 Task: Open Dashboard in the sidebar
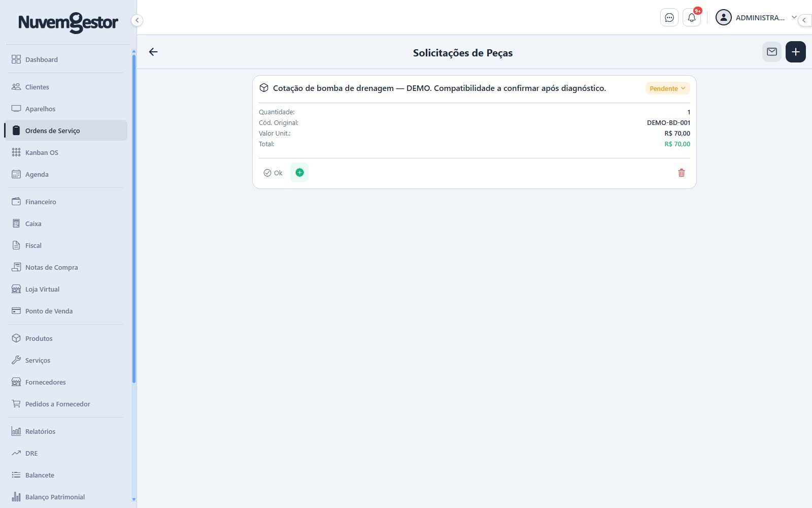point(65,59)
